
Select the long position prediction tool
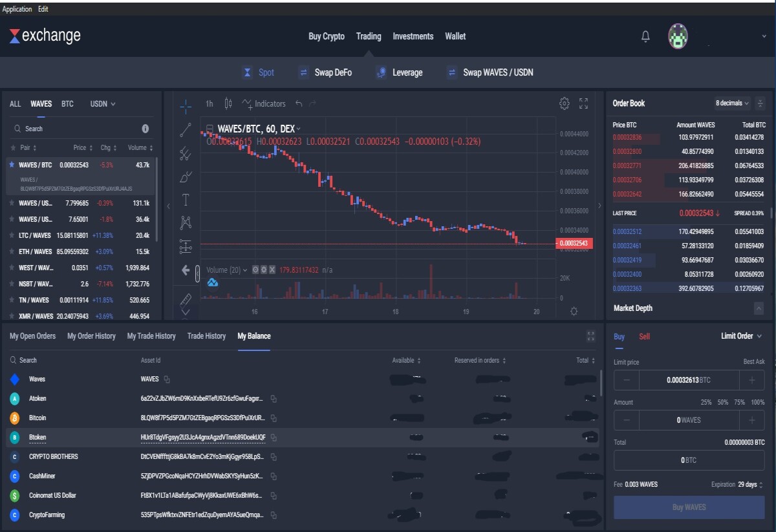pyautogui.click(x=186, y=246)
